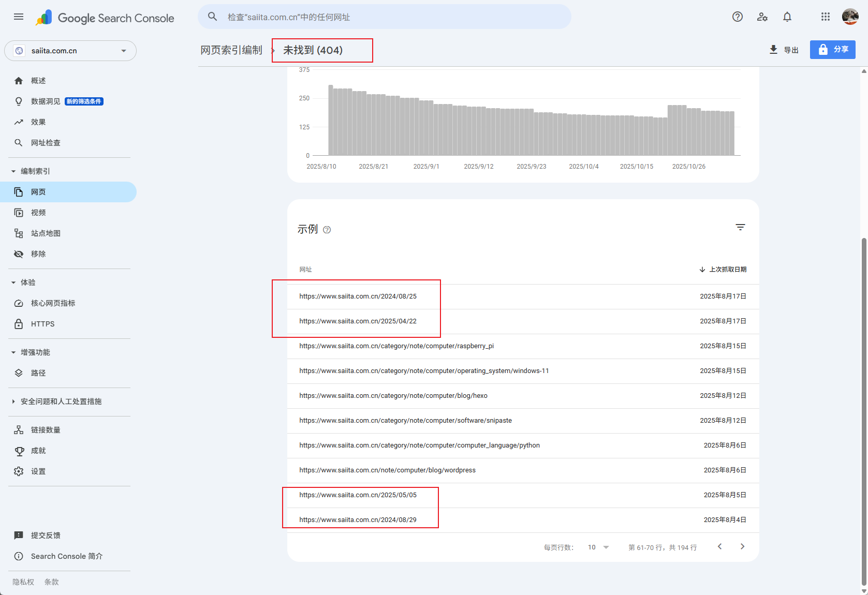Open the notifications bell
Image resolution: width=868 pixels, height=595 pixels.
pyautogui.click(x=787, y=17)
